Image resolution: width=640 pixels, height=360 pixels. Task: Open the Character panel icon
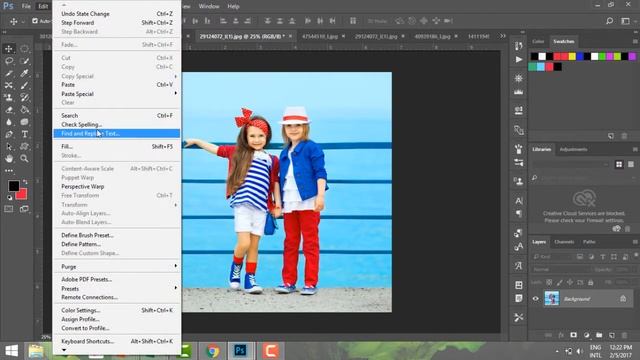click(x=518, y=201)
